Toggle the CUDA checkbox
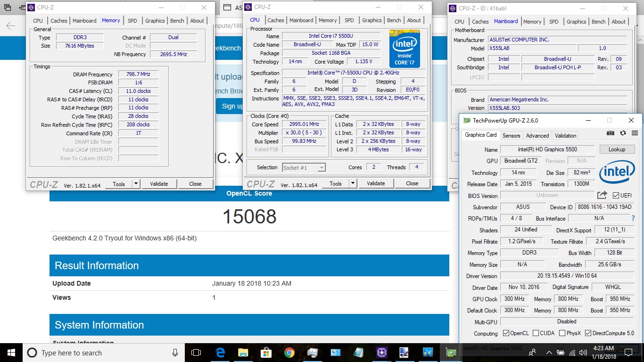 536,333
